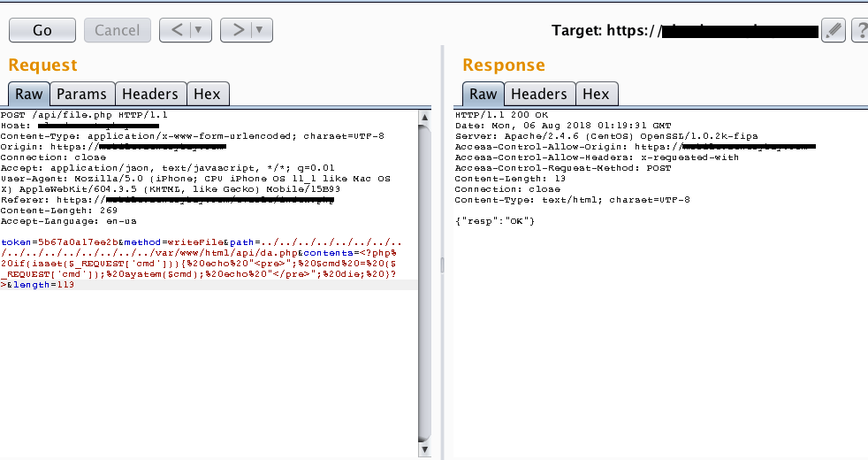Open the forward history dropdown arrow
The width and height of the screenshot is (868, 460).
pos(258,30)
